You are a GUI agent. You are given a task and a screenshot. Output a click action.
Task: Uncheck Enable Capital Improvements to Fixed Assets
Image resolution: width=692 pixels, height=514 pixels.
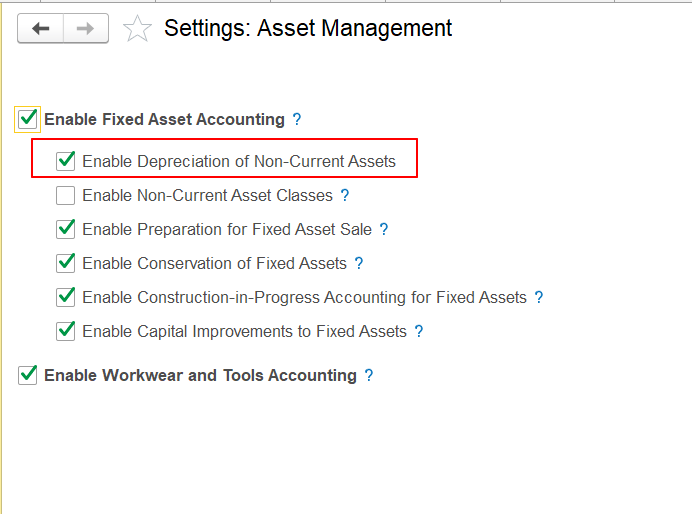[66, 332]
